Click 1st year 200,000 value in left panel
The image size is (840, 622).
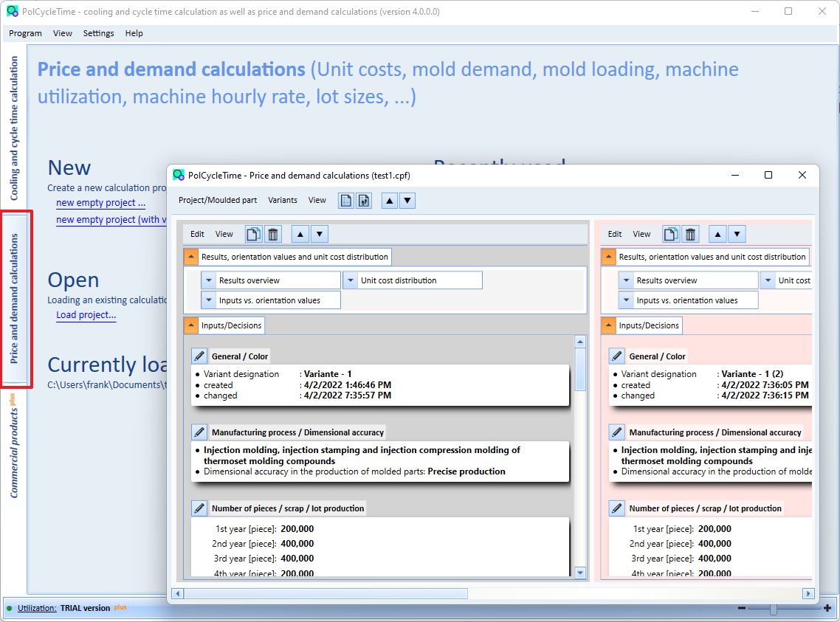(297, 529)
